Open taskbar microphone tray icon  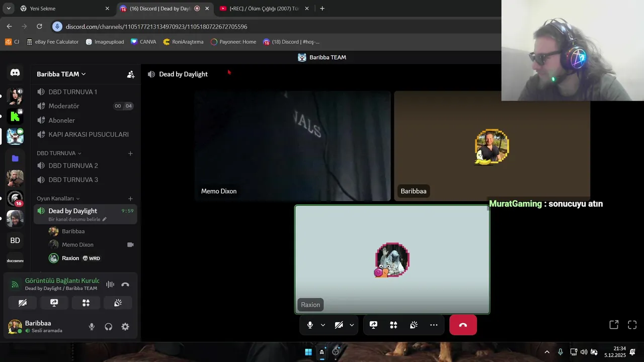[x=560, y=352]
